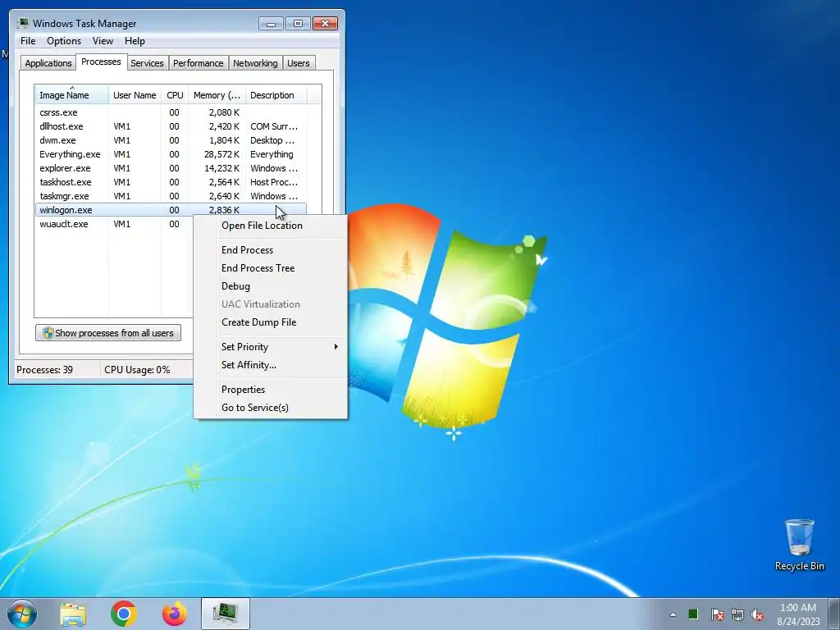Sort by User Name column header

tap(135, 95)
